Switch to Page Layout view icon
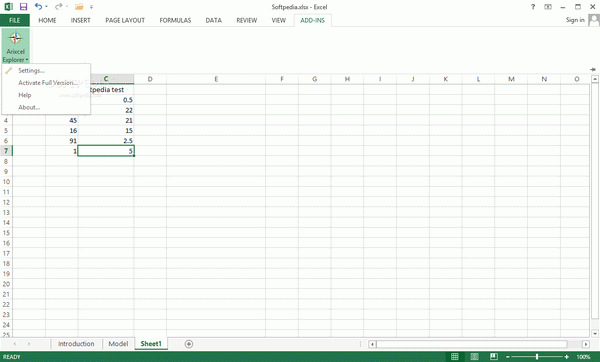 pos(474,357)
